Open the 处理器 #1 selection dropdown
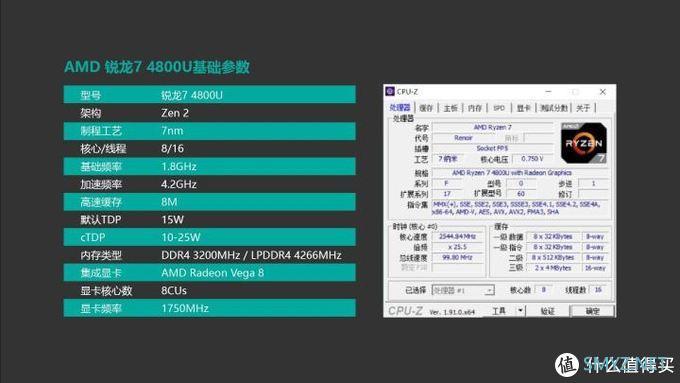Image resolution: width=680 pixels, height=383 pixels. 463,290
